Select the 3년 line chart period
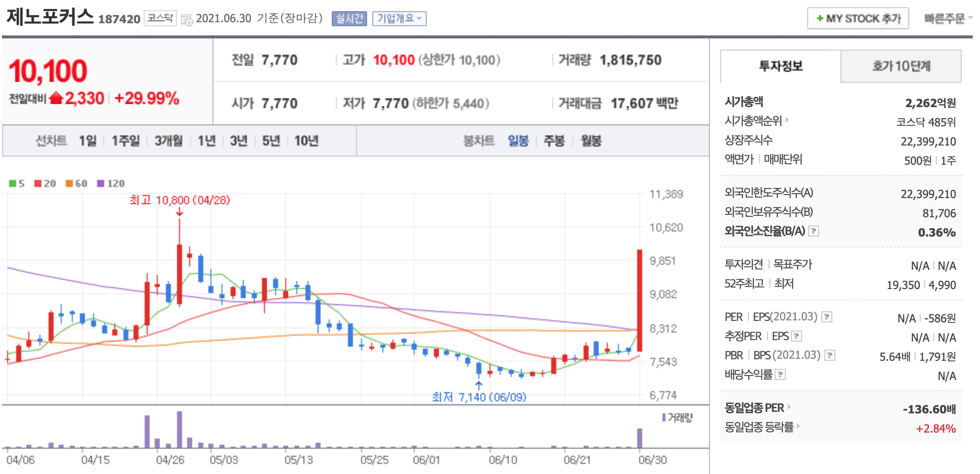 pos(239,140)
